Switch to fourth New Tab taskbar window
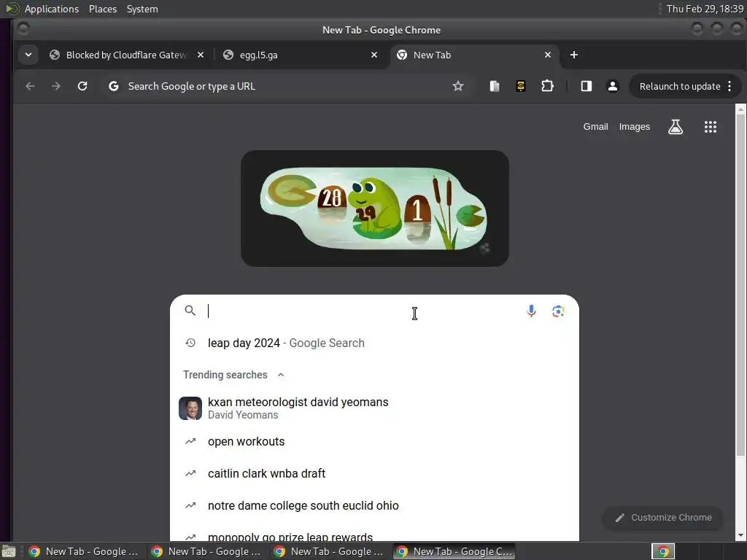 tap(454, 551)
